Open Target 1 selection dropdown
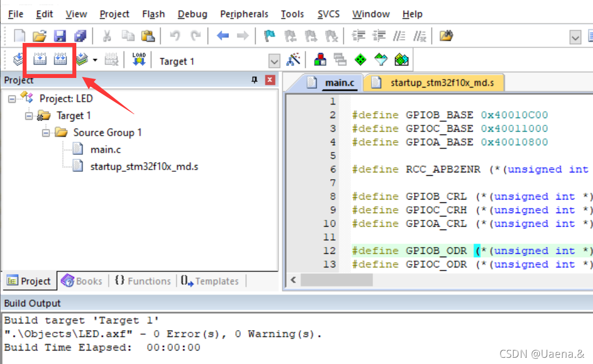Viewport: 593px width, 364px height. tap(274, 61)
